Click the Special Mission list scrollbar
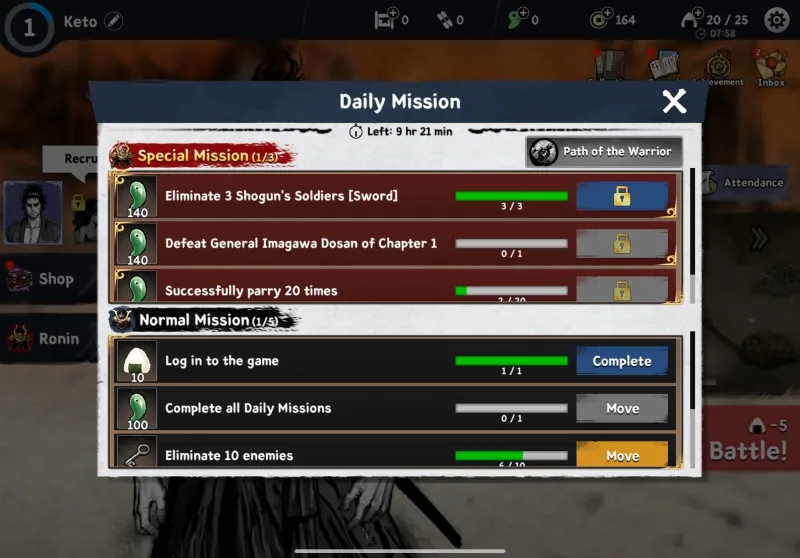This screenshot has width=800, height=558. coord(692,221)
